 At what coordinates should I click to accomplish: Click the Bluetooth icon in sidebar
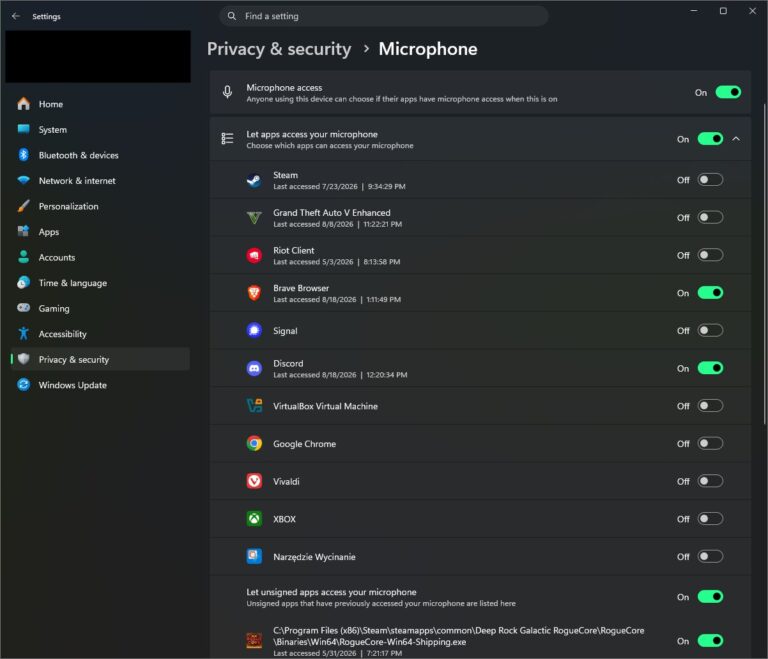(24, 155)
